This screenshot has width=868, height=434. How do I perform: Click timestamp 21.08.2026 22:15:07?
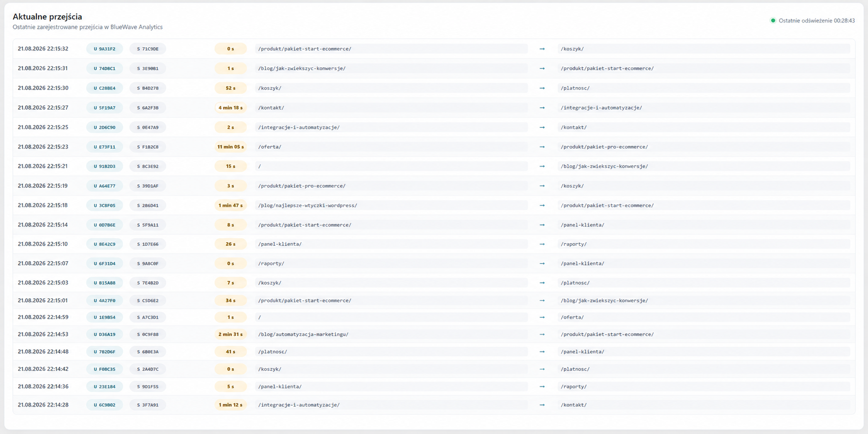(43, 263)
